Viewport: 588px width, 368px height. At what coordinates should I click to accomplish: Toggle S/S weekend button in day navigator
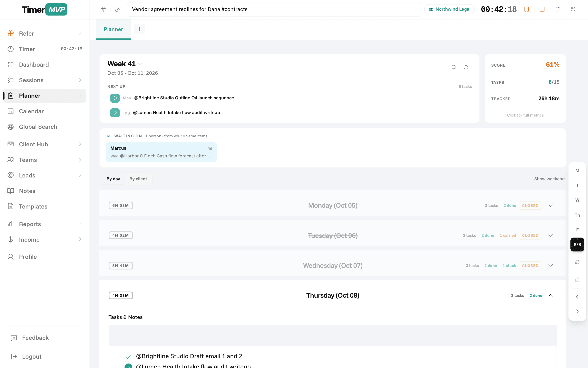[x=577, y=245]
